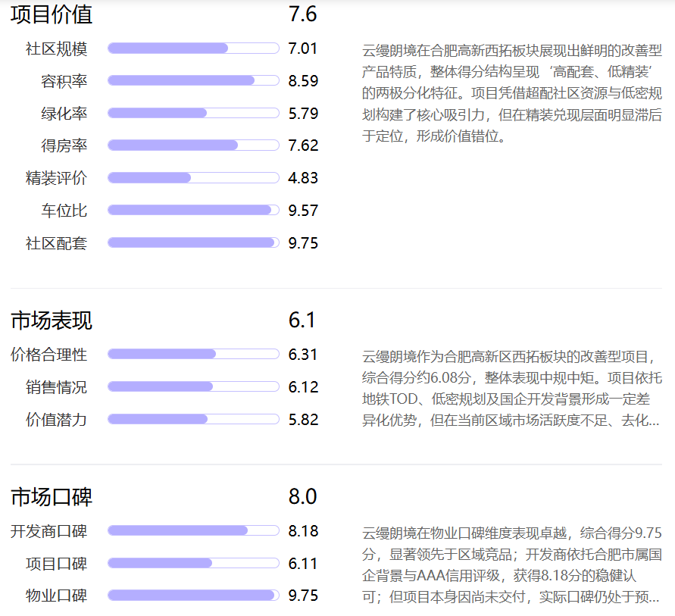Click the 项目价值 description paragraph
This screenshot has height=616, width=675.
tap(512, 93)
